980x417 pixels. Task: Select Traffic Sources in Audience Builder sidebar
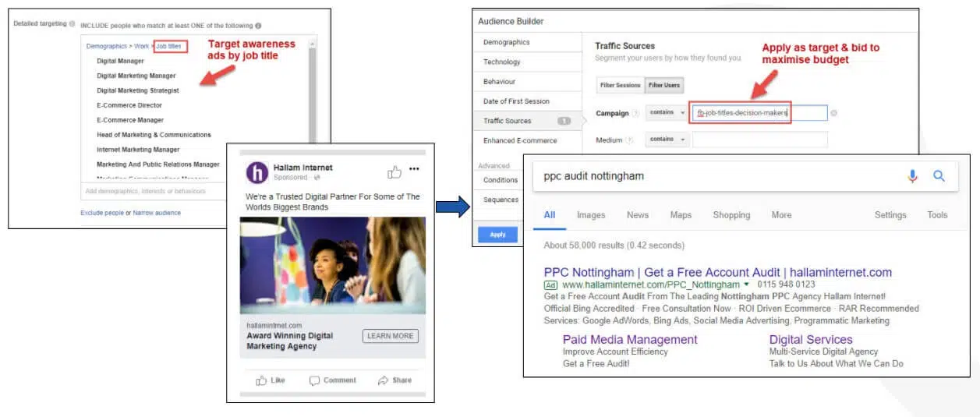508,121
